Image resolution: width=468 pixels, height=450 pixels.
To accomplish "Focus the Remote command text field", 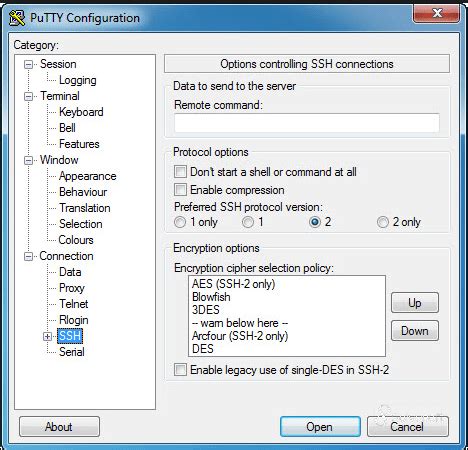I will pyautogui.click(x=306, y=123).
